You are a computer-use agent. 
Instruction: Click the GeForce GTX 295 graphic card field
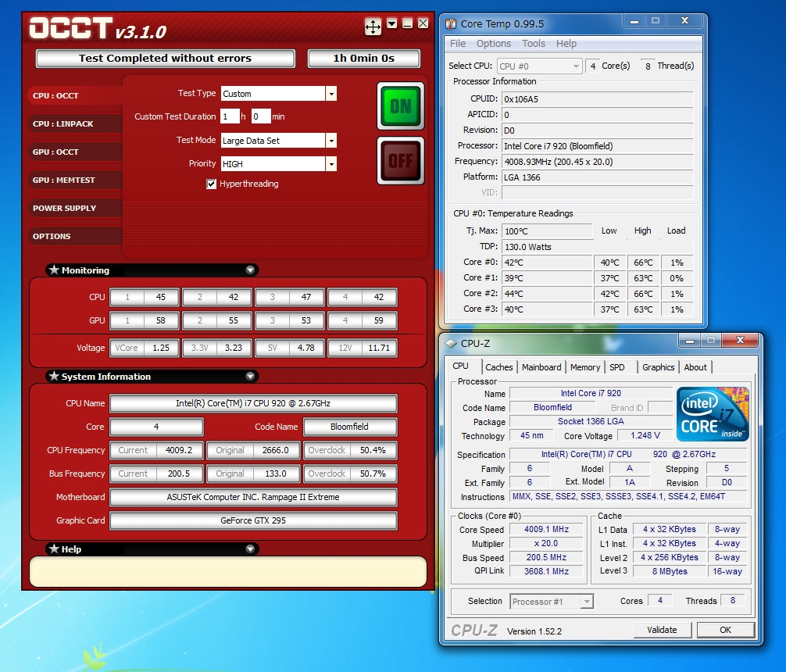click(253, 520)
